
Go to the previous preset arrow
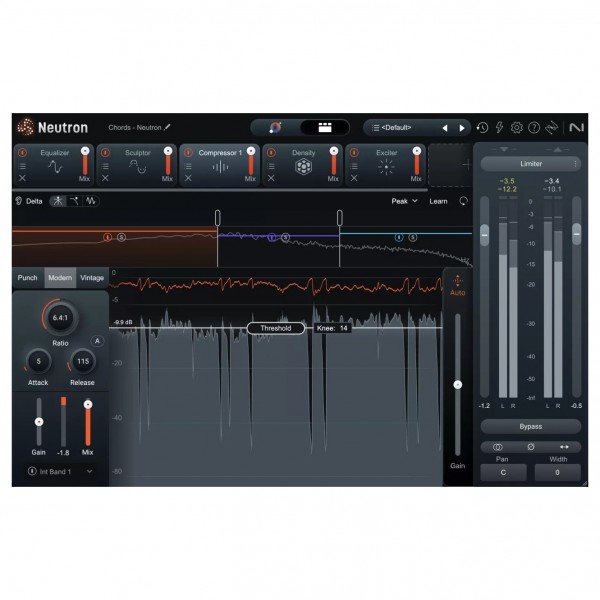tap(445, 128)
